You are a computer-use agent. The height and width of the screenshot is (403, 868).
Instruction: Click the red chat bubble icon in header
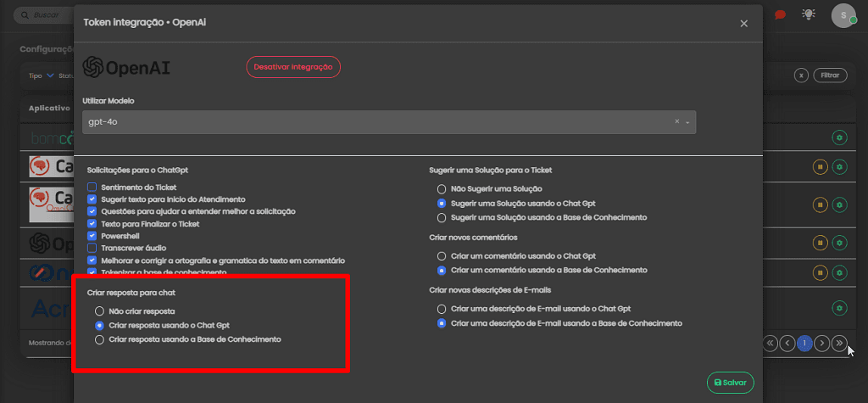click(781, 15)
